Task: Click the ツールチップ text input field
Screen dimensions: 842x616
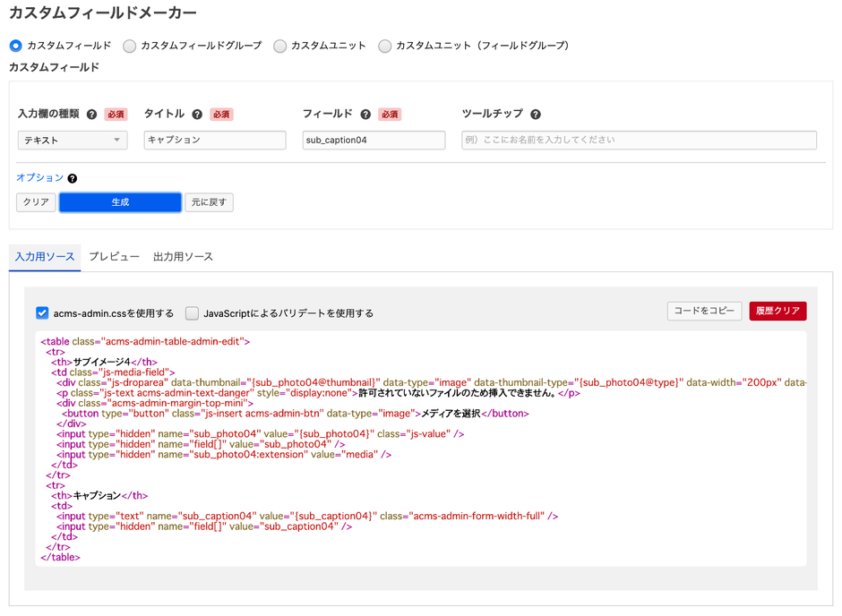Action: coord(639,141)
